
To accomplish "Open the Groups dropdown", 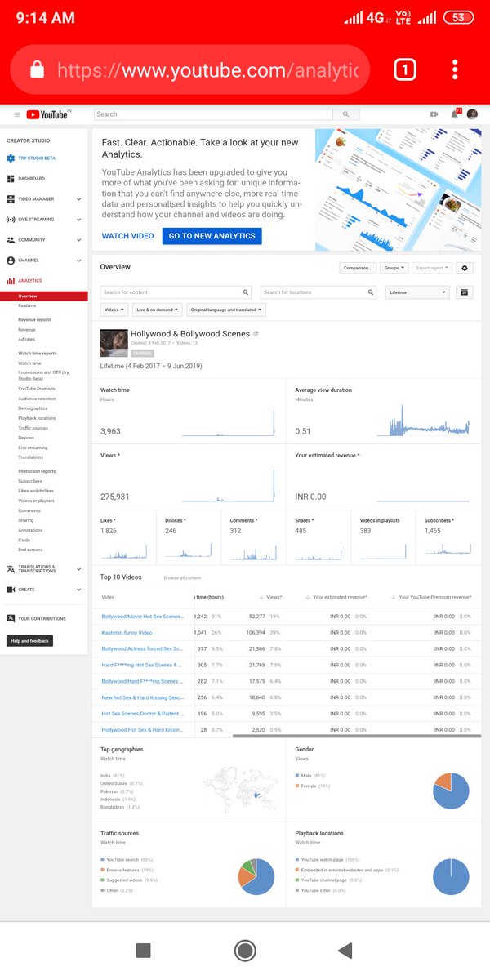I will point(394,268).
